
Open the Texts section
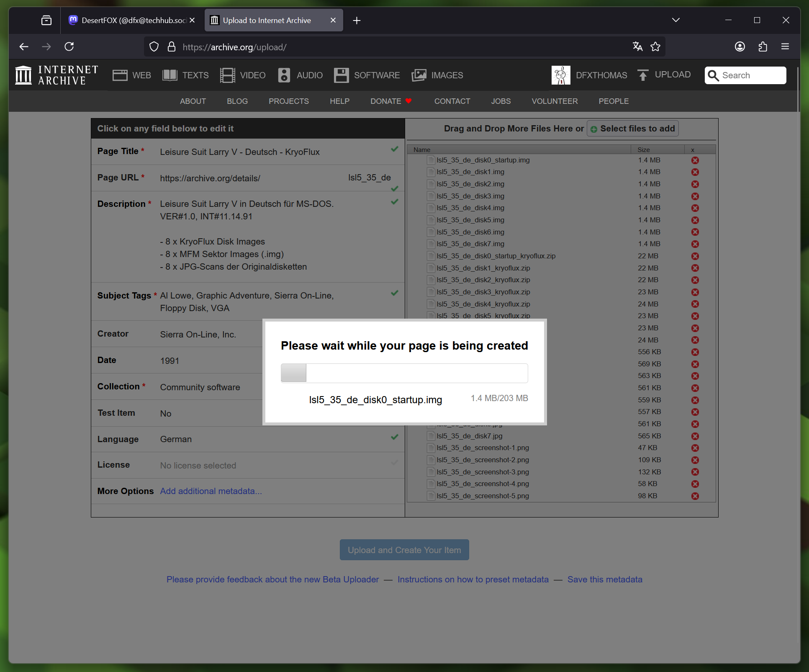185,75
